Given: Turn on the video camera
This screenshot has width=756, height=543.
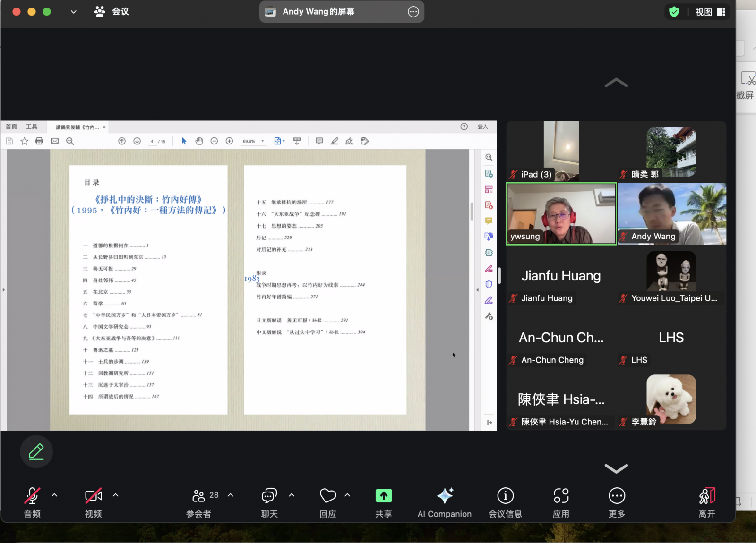Looking at the screenshot, I should pos(93,496).
